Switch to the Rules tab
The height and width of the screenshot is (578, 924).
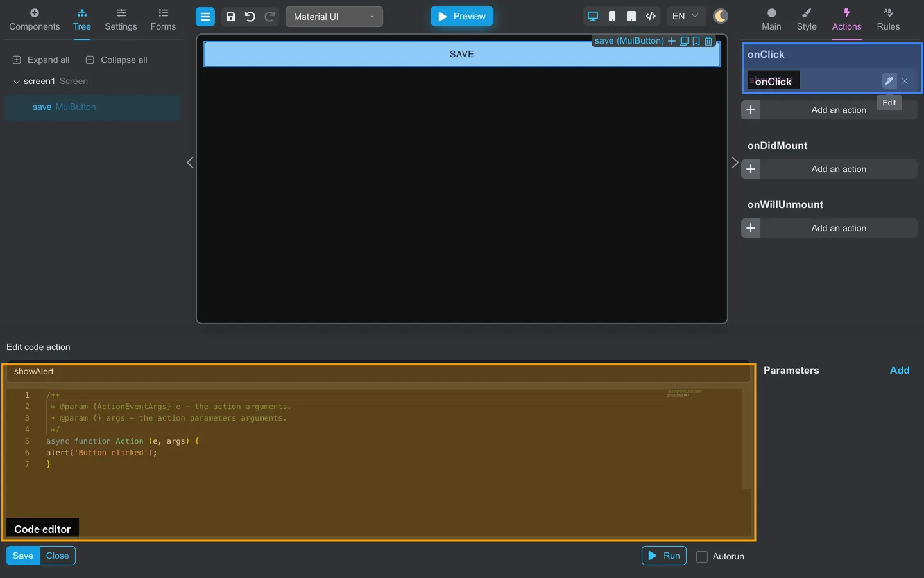point(889,20)
